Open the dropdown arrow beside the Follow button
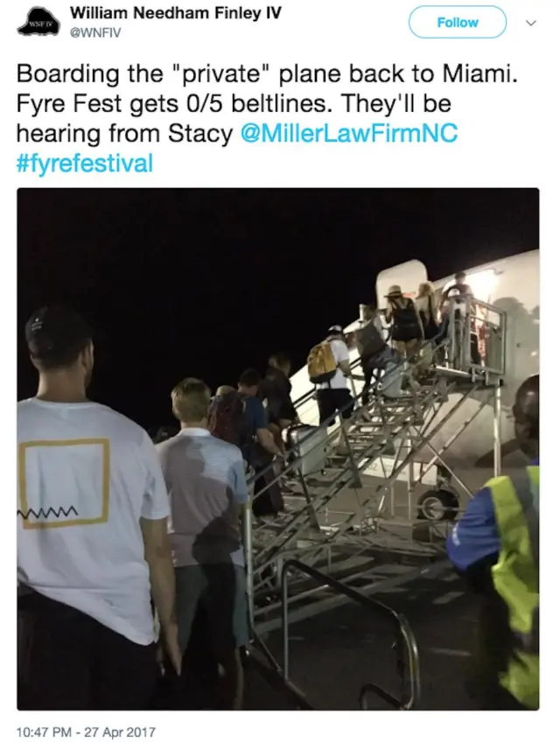 [x=531, y=23]
